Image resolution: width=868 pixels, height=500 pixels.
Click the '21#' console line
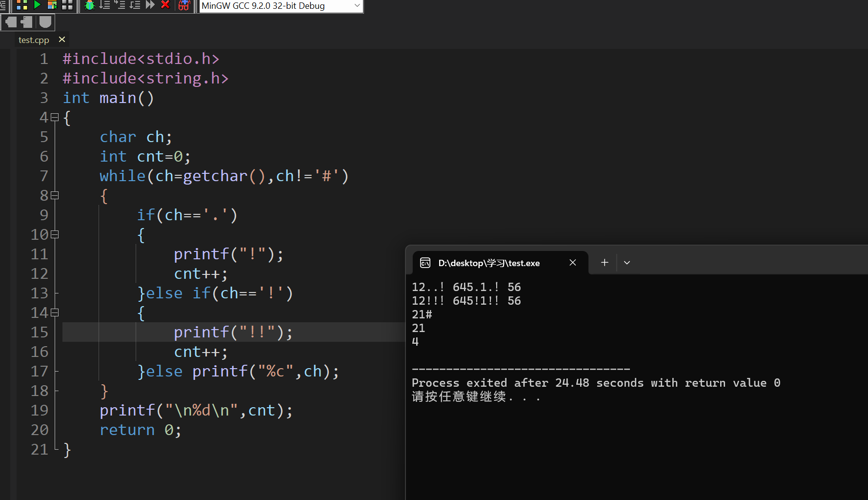coord(422,314)
